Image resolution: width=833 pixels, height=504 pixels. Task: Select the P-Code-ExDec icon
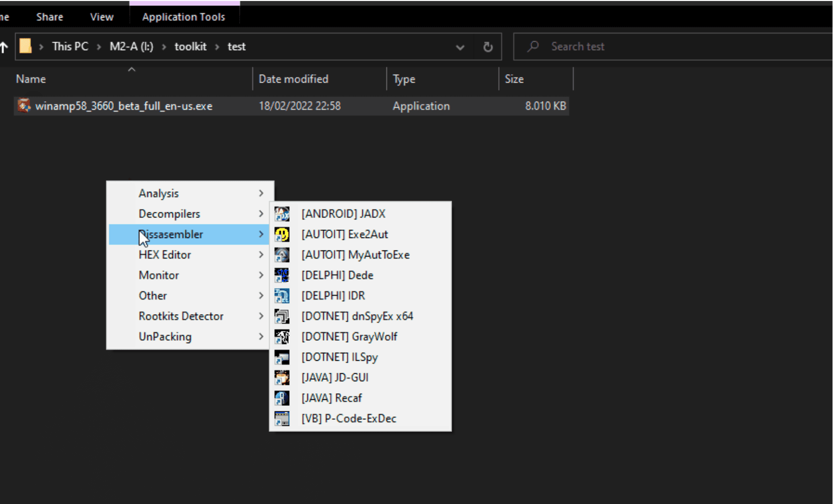click(282, 419)
